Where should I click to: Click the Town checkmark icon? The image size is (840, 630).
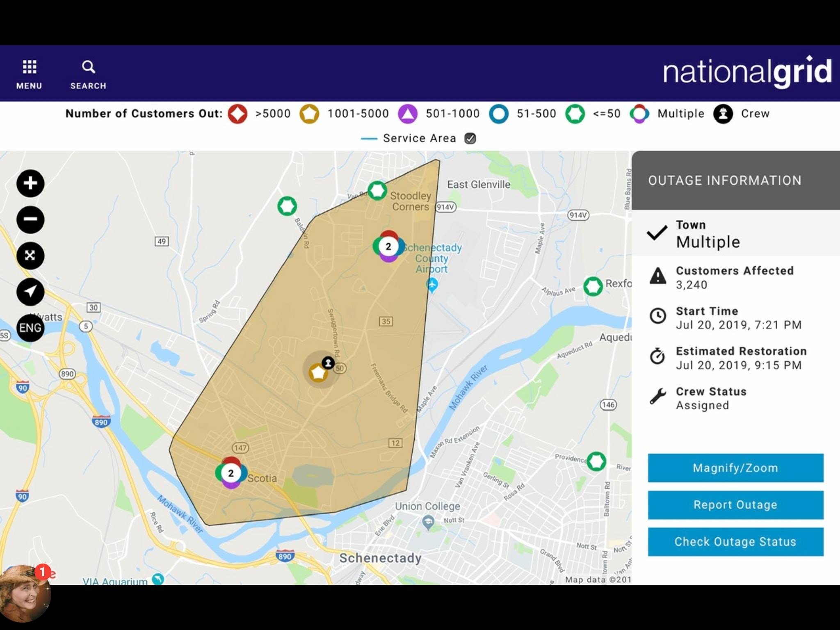(x=657, y=233)
